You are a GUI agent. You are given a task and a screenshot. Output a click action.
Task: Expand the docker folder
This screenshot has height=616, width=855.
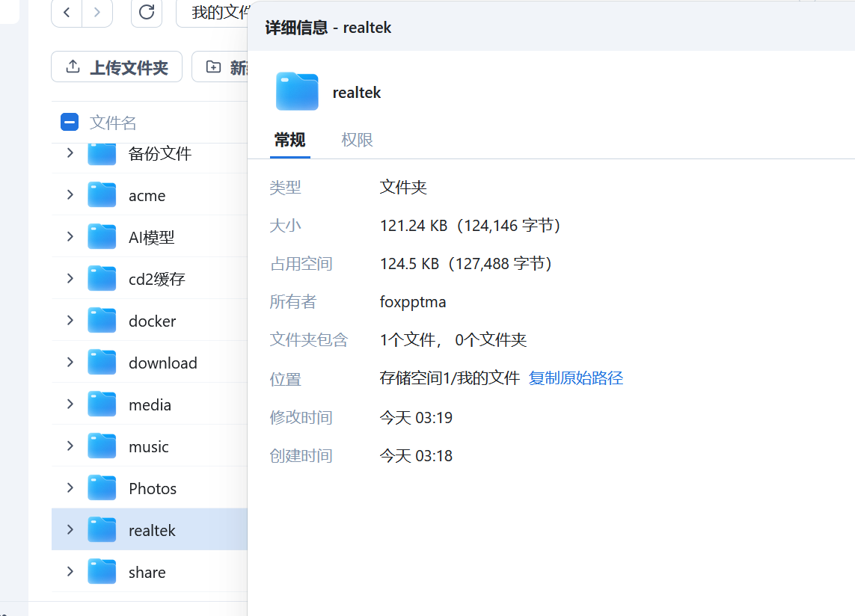click(70, 321)
